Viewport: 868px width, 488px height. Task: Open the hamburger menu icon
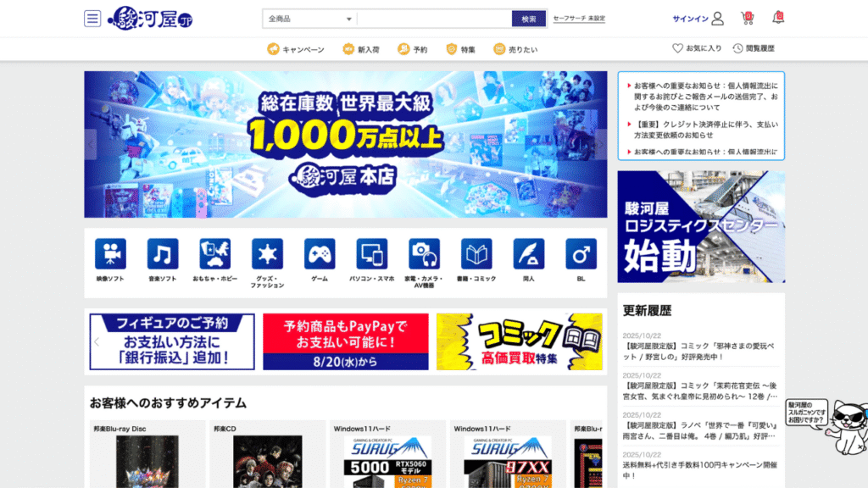[x=92, y=19]
